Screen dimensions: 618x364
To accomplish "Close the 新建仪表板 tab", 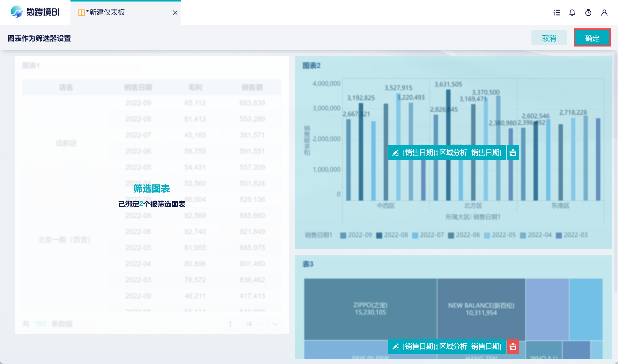I will pyautogui.click(x=175, y=13).
